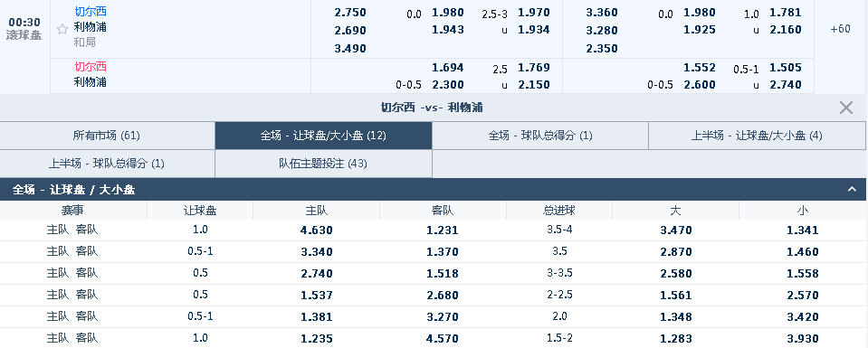Select first-half odds 3.360
This screenshot has height=348, width=868.
click(x=602, y=13)
